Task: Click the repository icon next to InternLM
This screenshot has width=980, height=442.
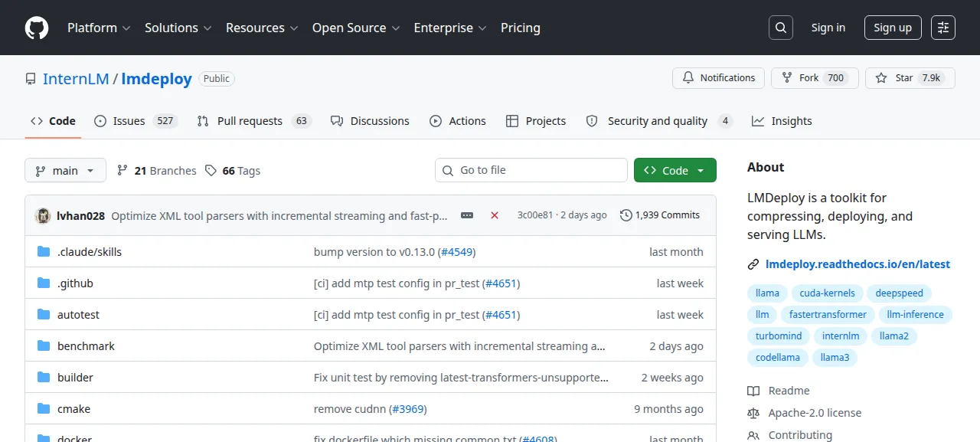Action: tap(31, 79)
